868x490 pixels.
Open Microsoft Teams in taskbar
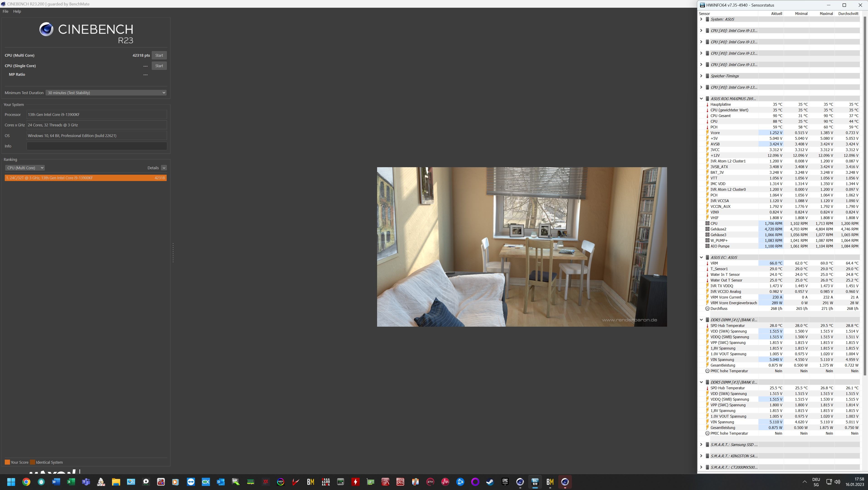click(x=86, y=482)
